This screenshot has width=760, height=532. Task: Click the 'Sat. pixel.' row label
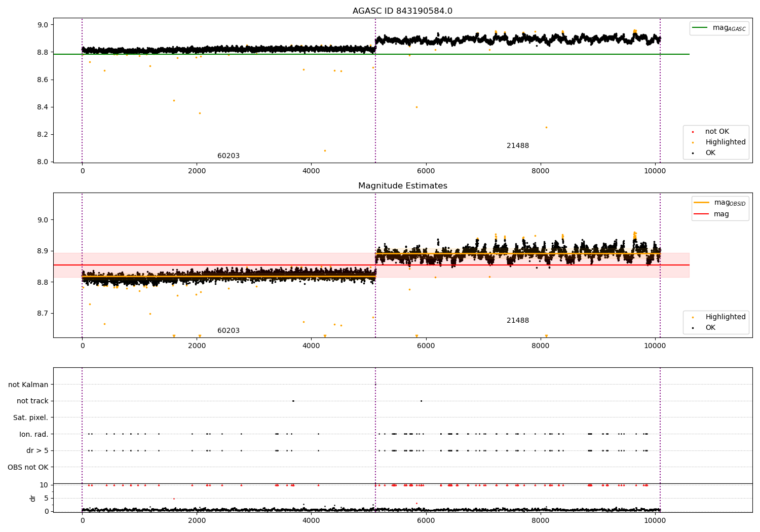31,418
